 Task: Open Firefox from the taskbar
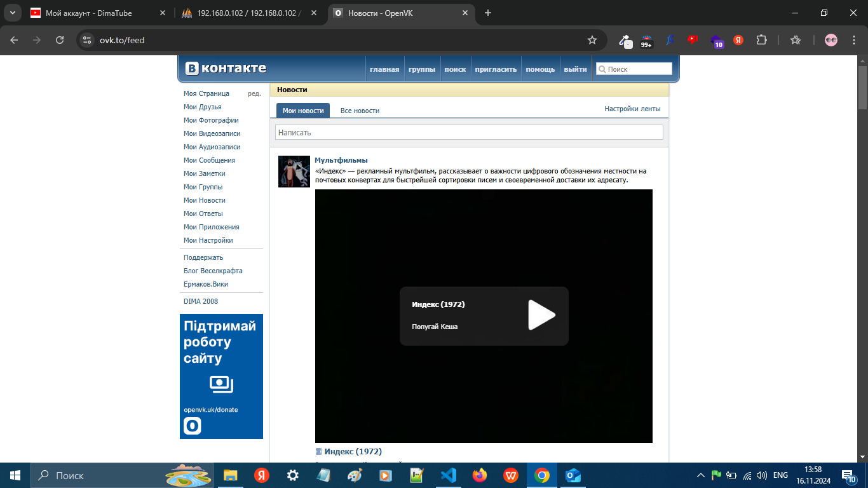click(x=480, y=475)
